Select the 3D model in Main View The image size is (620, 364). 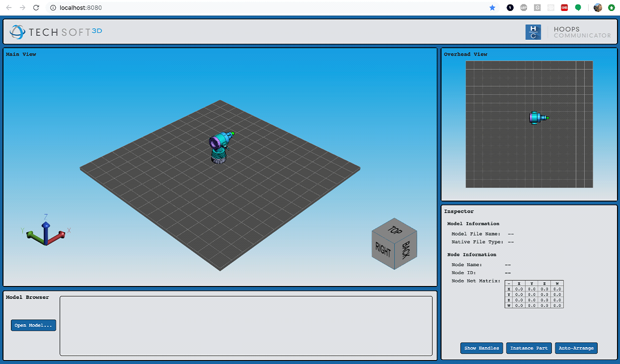[x=220, y=147]
